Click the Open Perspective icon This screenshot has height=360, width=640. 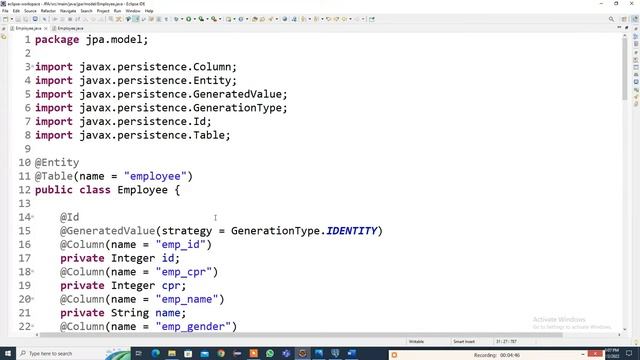tap(624, 19)
